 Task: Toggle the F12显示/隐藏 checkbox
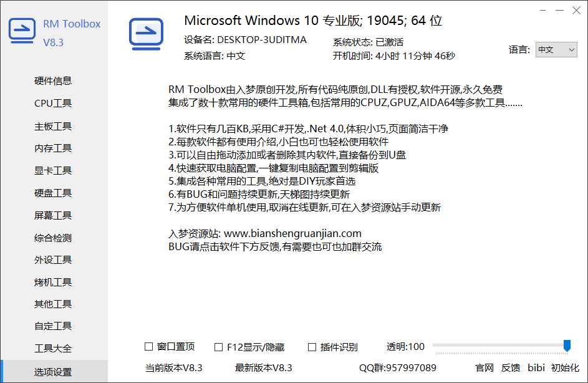tap(218, 347)
